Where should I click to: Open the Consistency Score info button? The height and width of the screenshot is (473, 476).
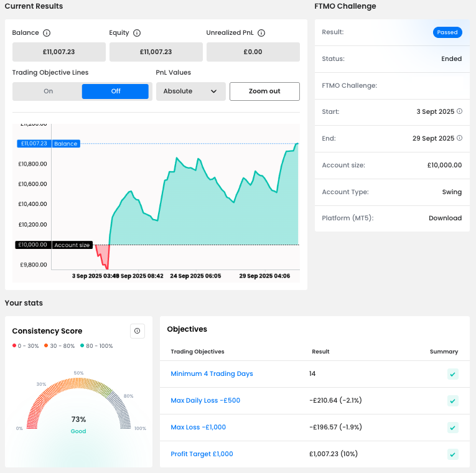tap(138, 331)
